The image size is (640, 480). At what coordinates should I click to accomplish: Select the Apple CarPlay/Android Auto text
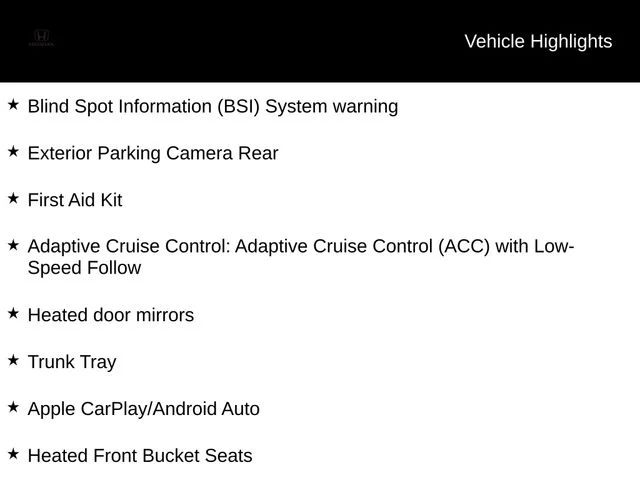click(x=143, y=409)
